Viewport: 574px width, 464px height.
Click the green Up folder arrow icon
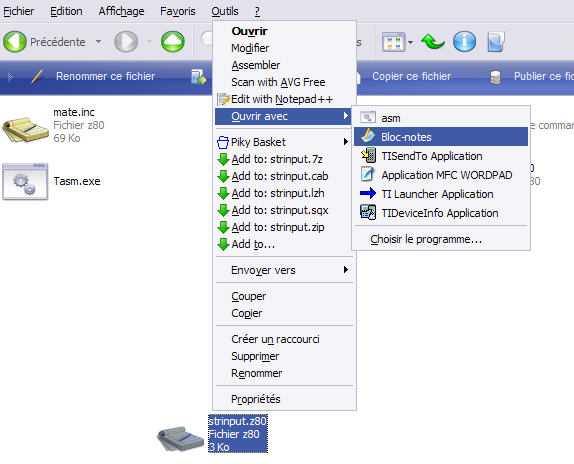173,41
